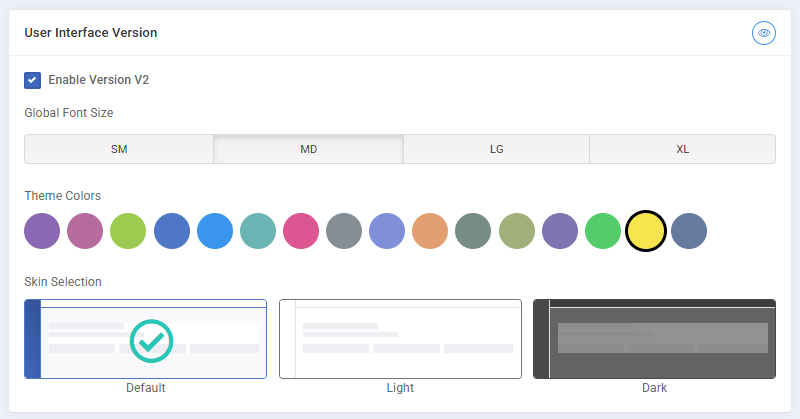The image size is (800, 419).
Task: Select the Light skin thumbnail
Action: [401, 339]
